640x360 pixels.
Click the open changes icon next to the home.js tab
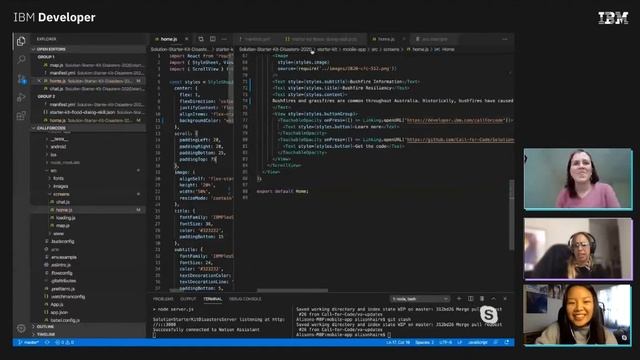tap(201, 39)
